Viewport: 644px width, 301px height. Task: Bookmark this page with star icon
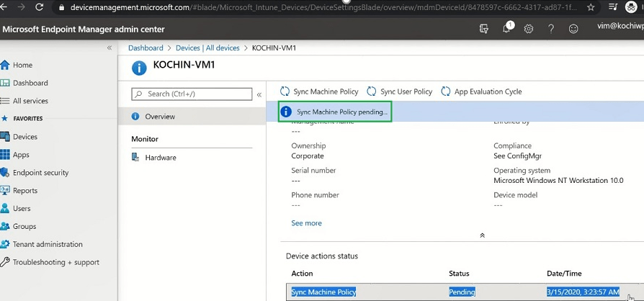[x=591, y=7]
